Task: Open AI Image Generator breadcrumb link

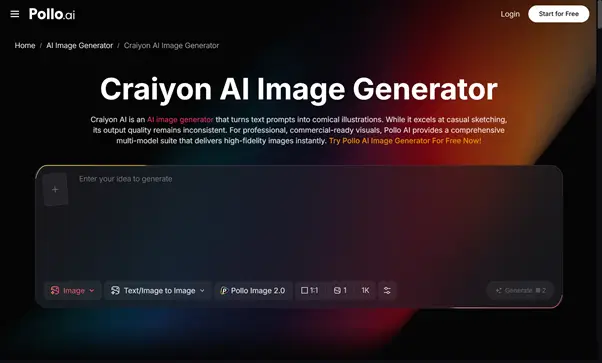Action: tap(79, 45)
